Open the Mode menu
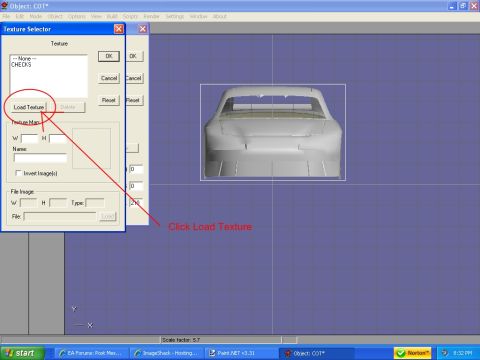Image resolution: width=480 pixels, height=360 pixels. 36,16
